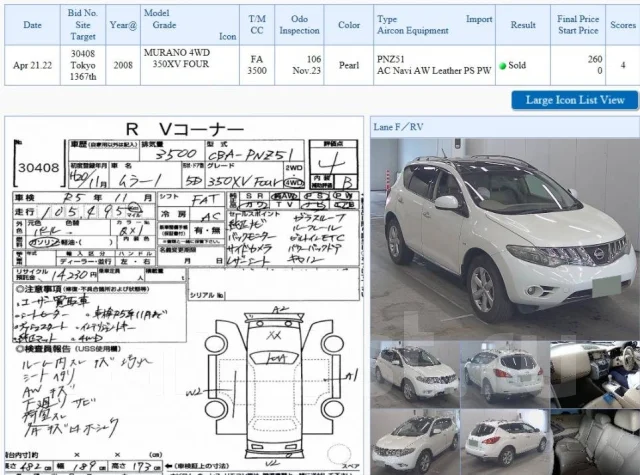Open the rear-side view thumbnail in bottom row
The height and width of the screenshot is (475, 640).
[x=505, y=442]
